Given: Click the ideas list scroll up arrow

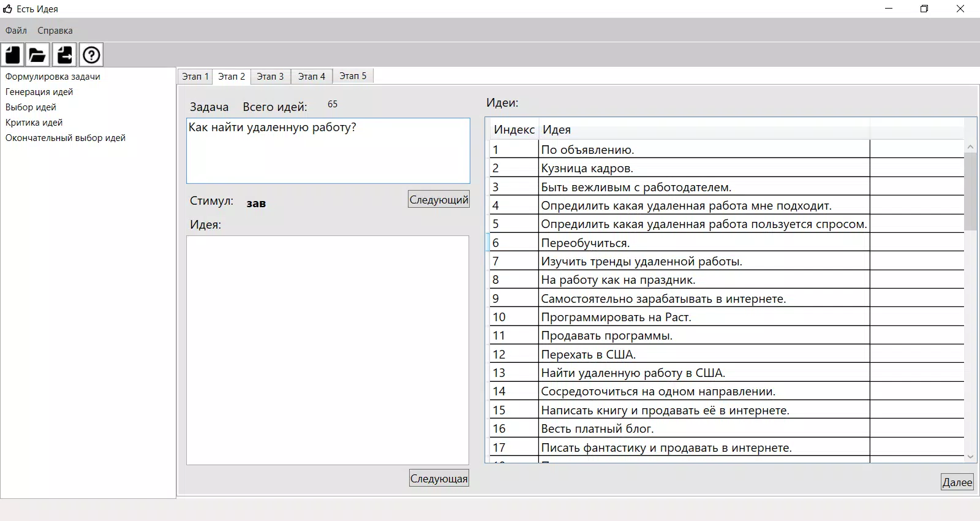Looking at the screenshot, I should point(970,146).
